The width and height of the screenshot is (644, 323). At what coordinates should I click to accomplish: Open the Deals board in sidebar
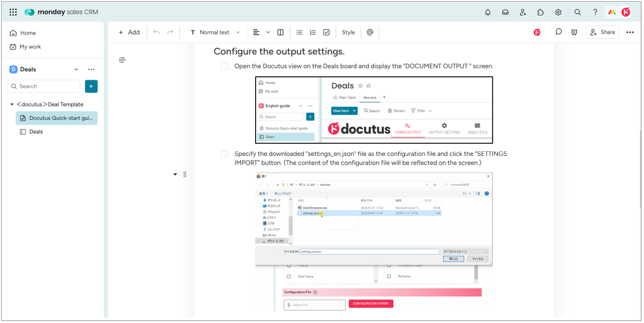click(x=36, y=131)
